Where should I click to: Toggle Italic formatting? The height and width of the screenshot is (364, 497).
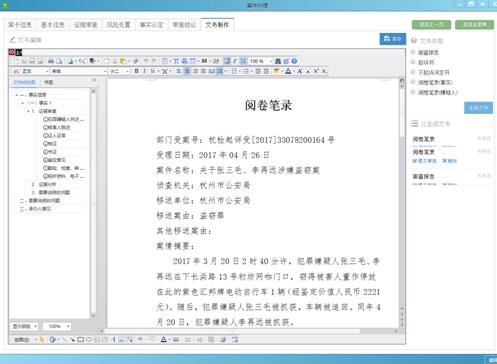tap(144, 71)
